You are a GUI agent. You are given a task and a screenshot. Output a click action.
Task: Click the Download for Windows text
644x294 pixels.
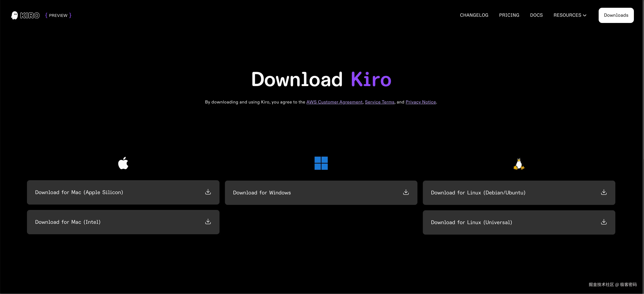point(262,193)
